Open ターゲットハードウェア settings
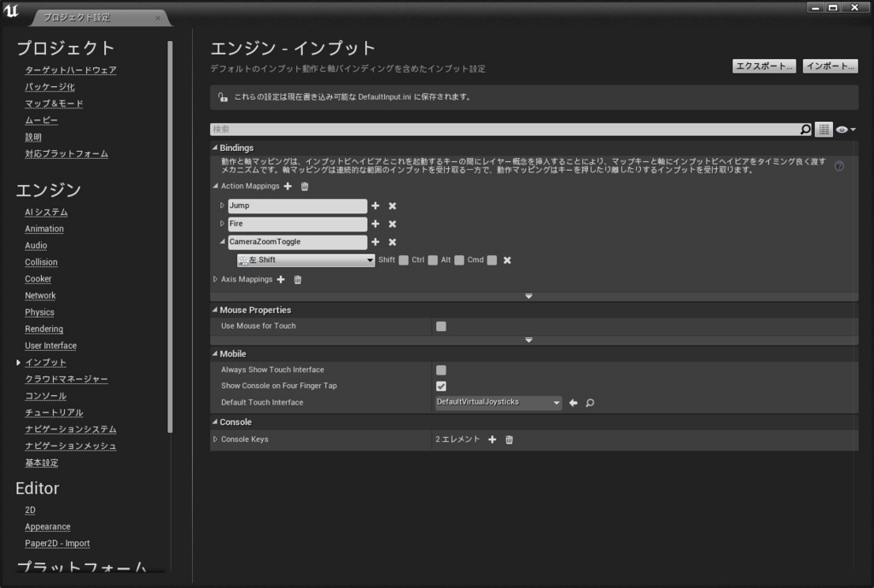The width and height of the screenshot is (874, 588). coord(71,70)
